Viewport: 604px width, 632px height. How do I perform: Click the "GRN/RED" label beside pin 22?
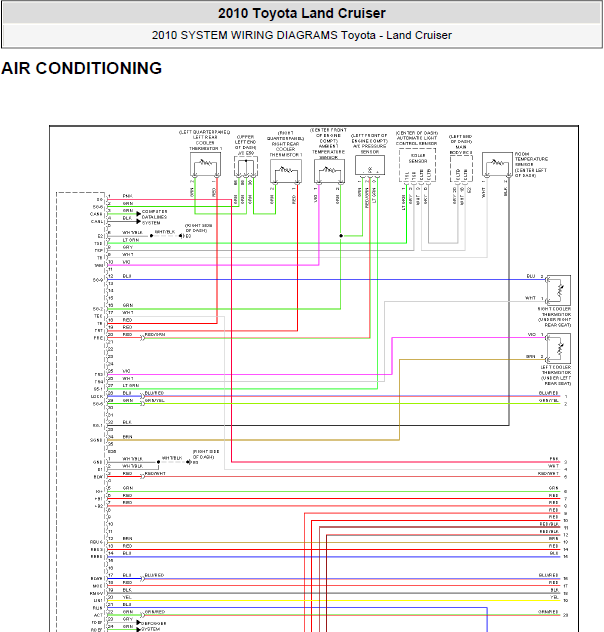pyautogui.click(x=155, y=611)
